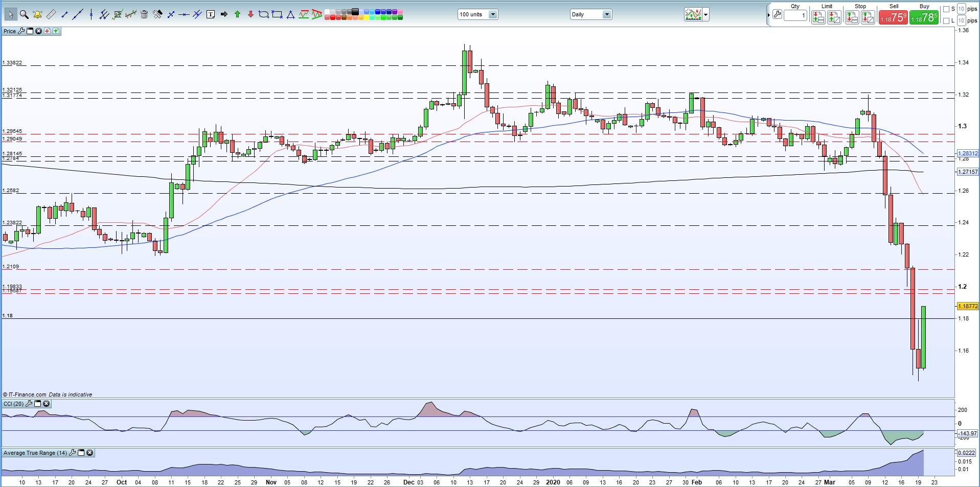Insert a red down arrow marker

coord(250,14)
